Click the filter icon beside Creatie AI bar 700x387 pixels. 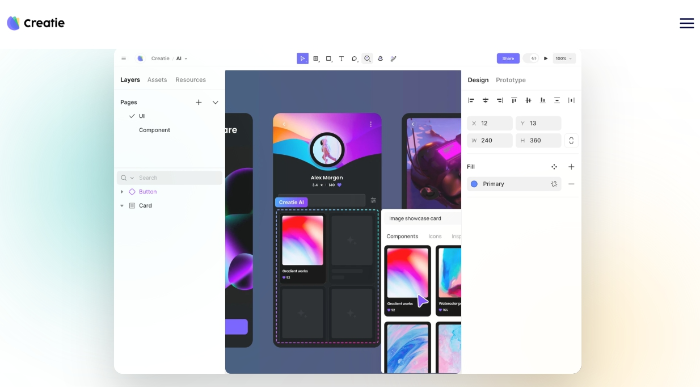[x=373, y=200]
